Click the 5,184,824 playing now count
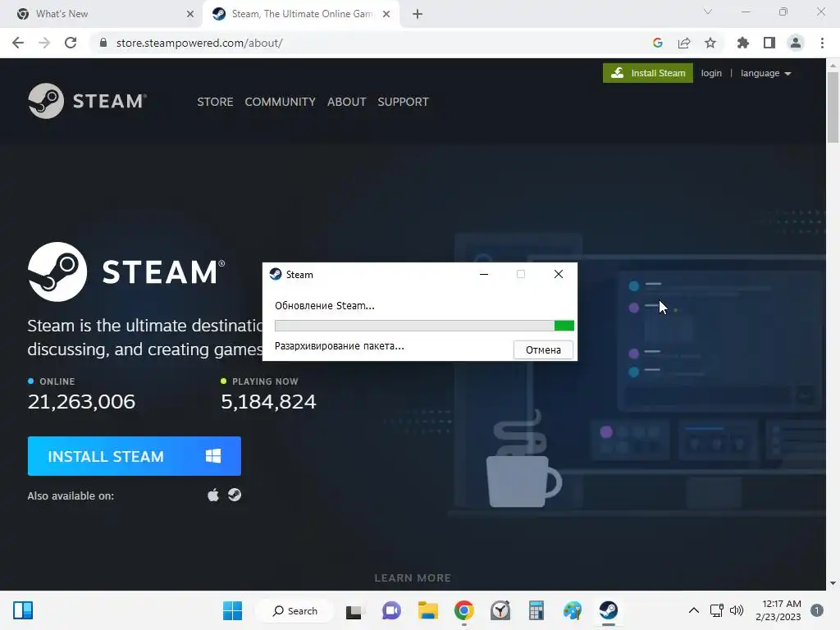The image size is (840, 630). tap(268, 402)
